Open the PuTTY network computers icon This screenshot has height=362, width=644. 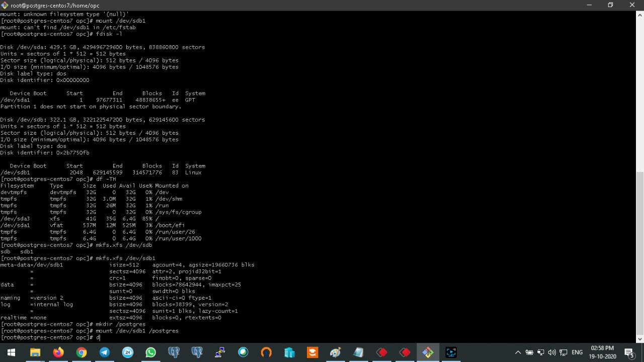coord(220,352)
